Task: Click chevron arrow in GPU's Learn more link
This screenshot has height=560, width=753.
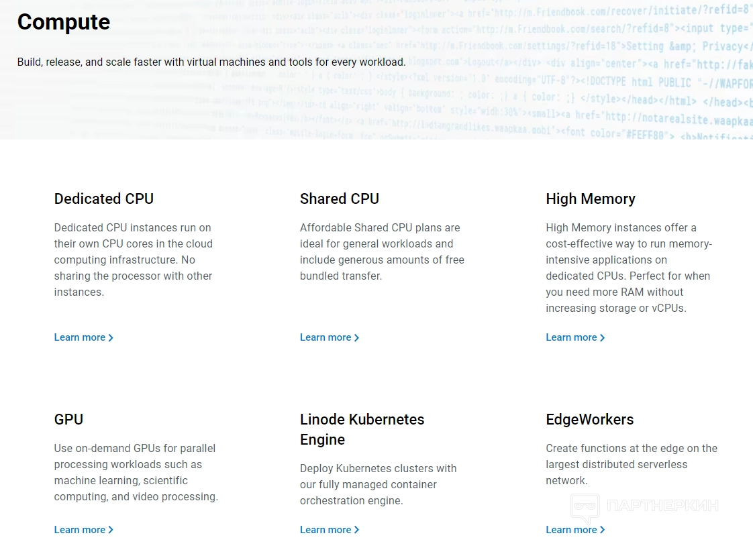Action: coord(111,530)
